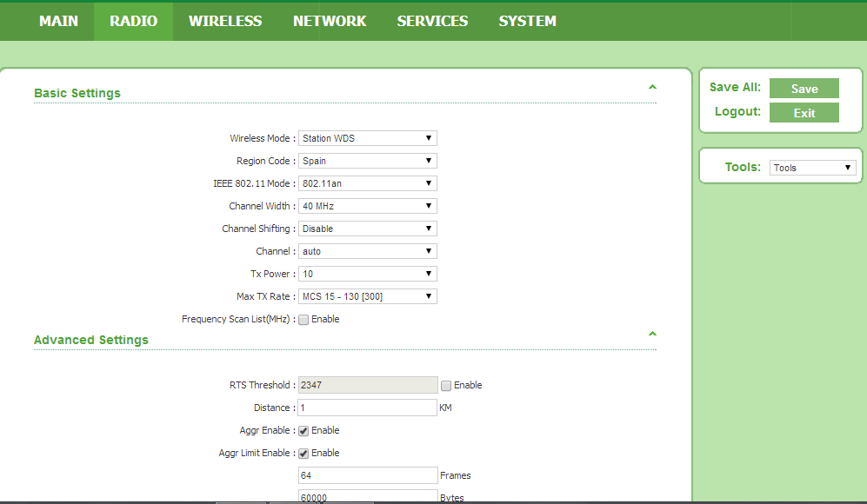Switch to the WIRELESS tab
This screenshot has height=504, width=867.
[x=224, y=21]
